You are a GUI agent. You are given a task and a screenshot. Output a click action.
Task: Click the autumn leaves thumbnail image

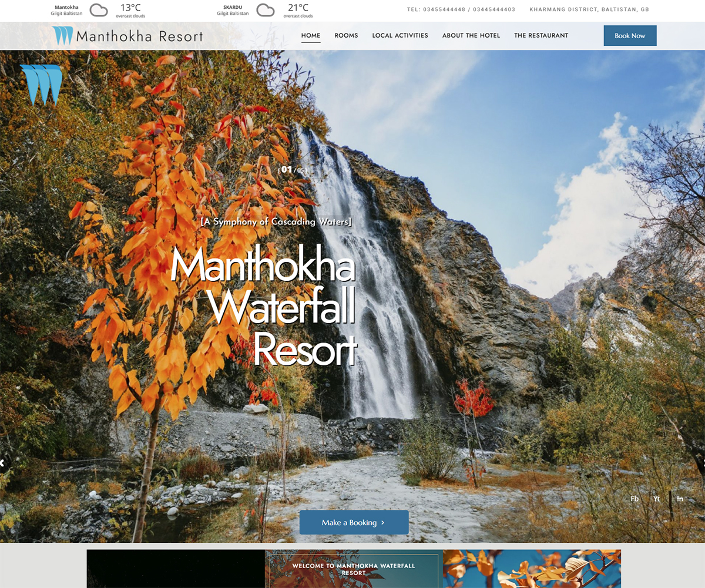click(532, 569)
